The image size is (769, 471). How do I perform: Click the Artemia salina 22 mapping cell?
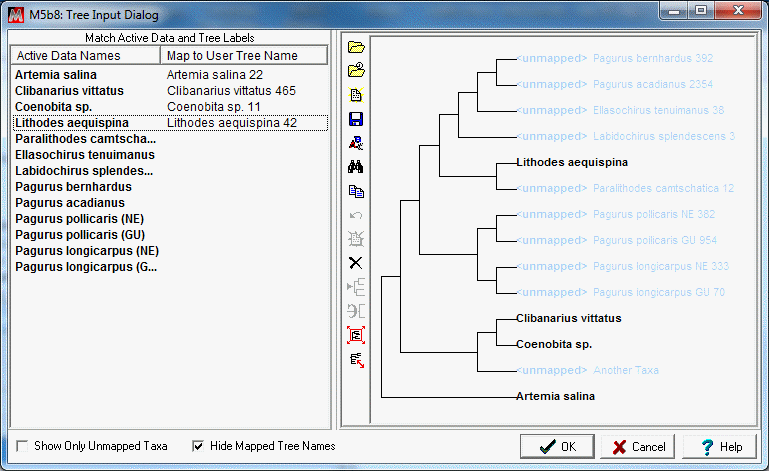pyautogui.click(x=215, y=75)
